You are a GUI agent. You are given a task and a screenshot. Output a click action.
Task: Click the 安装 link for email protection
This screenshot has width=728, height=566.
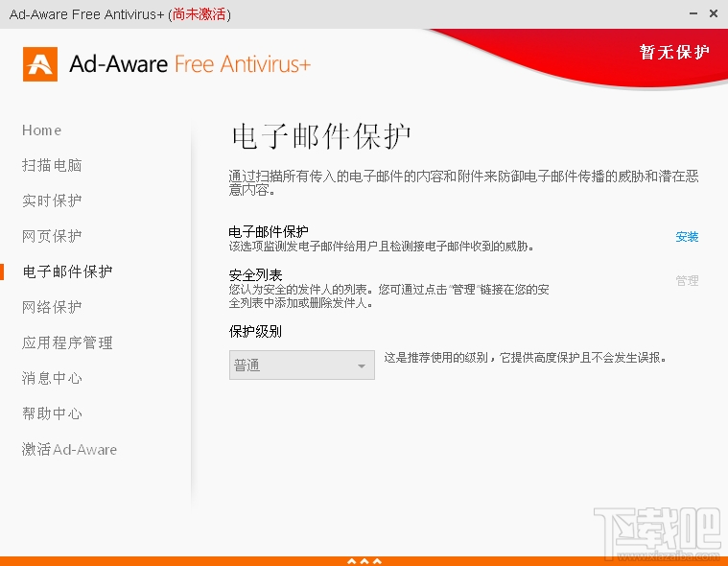coord(687,237)
